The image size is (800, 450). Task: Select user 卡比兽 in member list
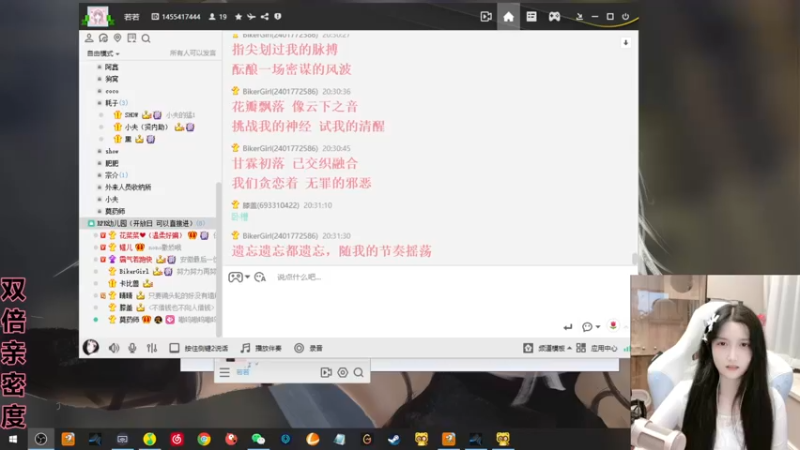(x=129, y=284)
